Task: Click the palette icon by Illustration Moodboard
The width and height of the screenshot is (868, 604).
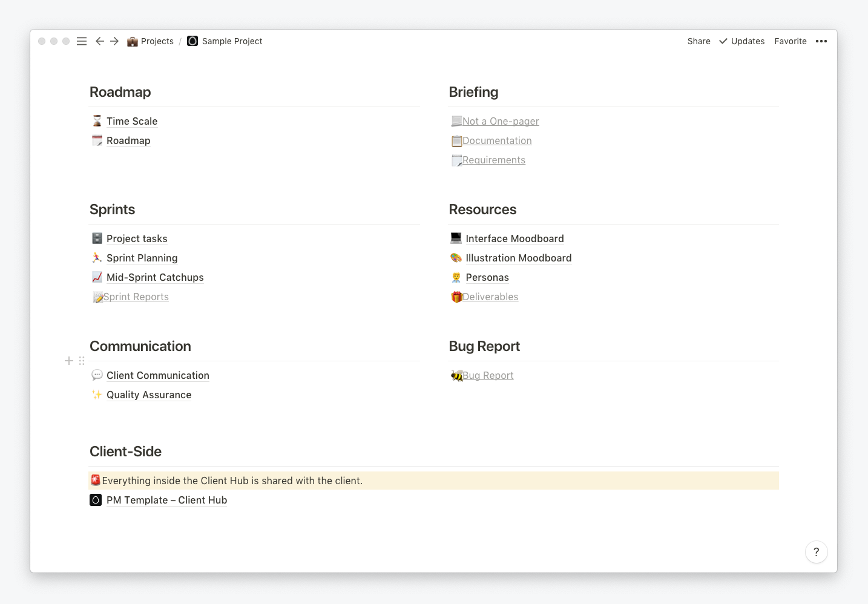Action: tap(456, 258)
